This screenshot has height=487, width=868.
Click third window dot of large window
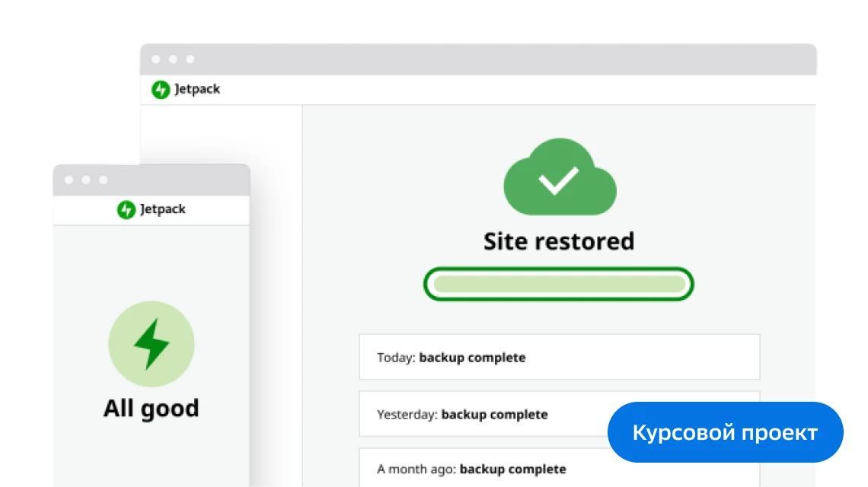[190, 59]
